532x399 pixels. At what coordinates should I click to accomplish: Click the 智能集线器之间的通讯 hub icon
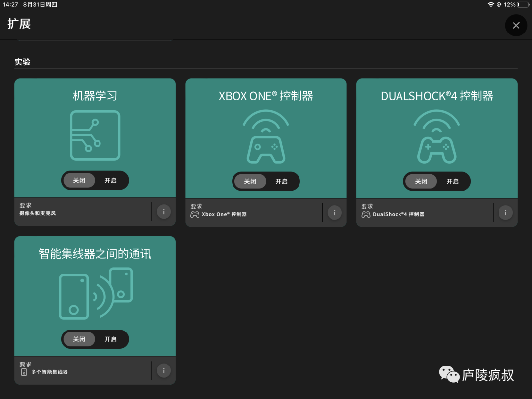pyautogui.click(x=96, y=294)
